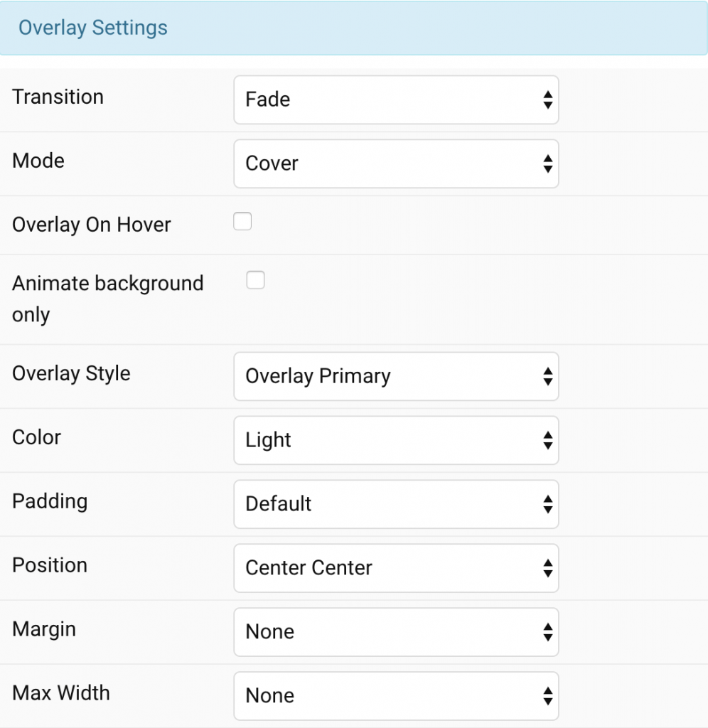Click the stepper arrows beside Overlay Primary
The image size is (708, 728).
[548, 376]
